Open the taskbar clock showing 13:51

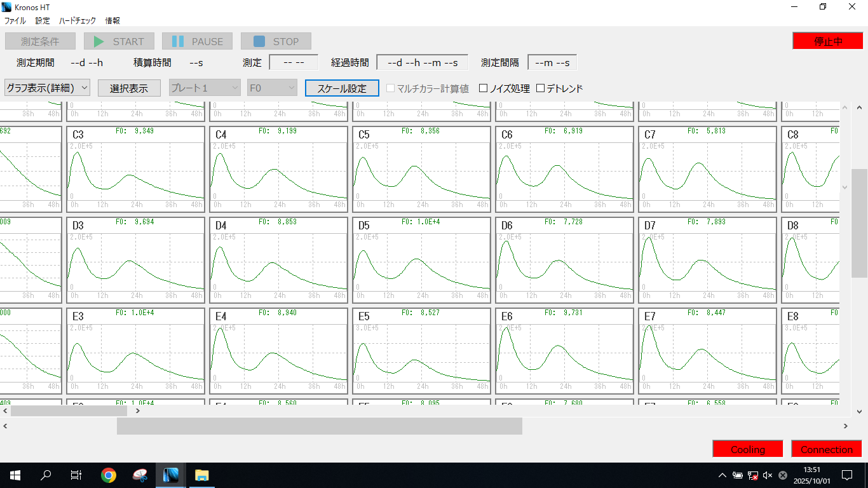point(811,475)
